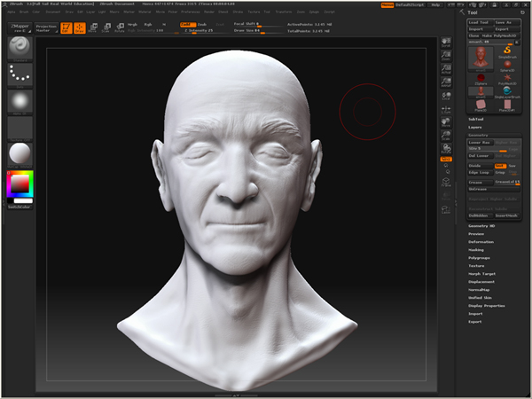
Task: Toggle the Smt option beside Divide
Action: click(x=500, y=166)
